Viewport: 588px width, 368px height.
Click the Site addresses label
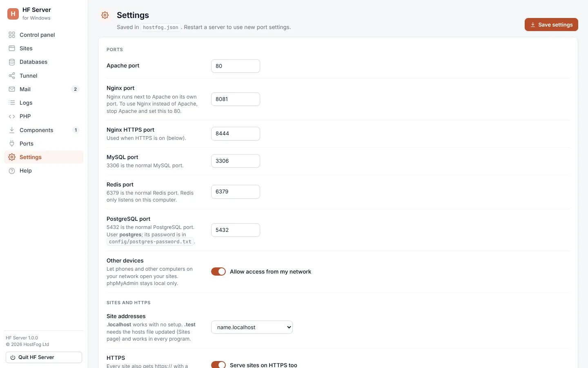click(x=126, y=316)
